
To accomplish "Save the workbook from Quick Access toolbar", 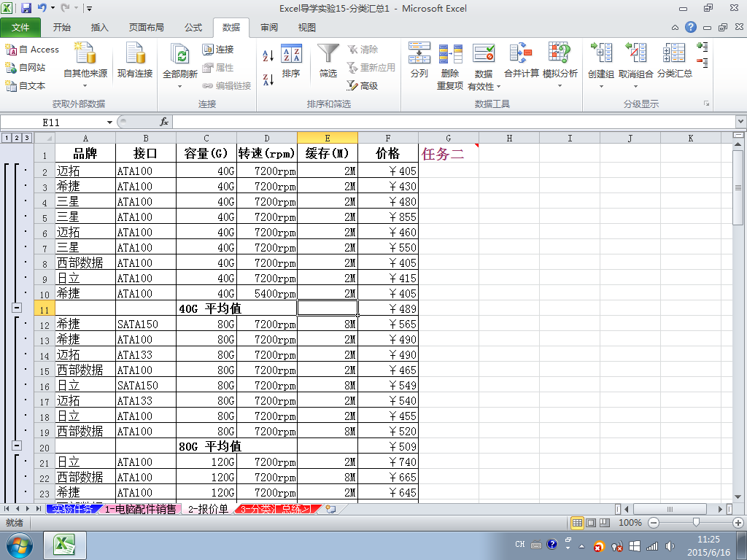I will 26,8.
